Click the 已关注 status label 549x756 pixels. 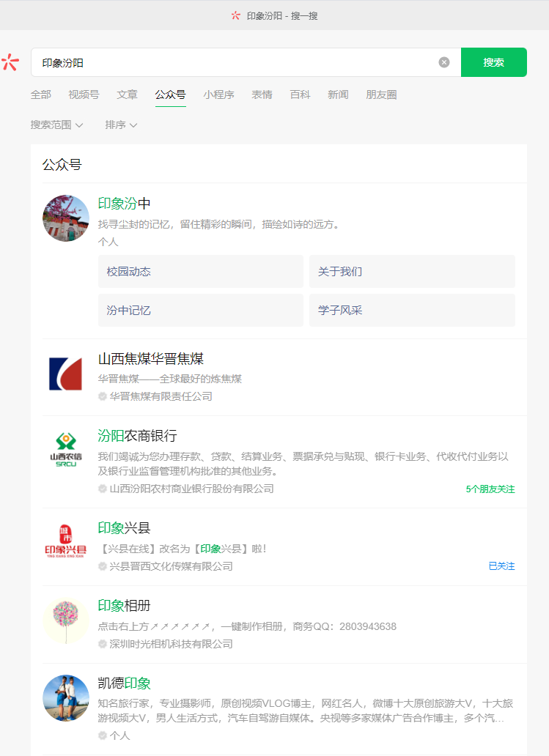(x=501, y=566)
